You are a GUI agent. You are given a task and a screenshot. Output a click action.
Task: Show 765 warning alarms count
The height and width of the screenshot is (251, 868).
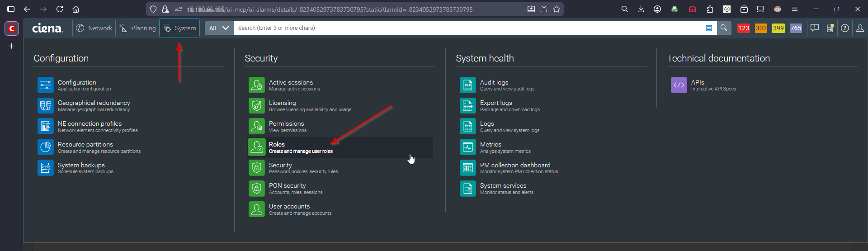click(796, 28)
